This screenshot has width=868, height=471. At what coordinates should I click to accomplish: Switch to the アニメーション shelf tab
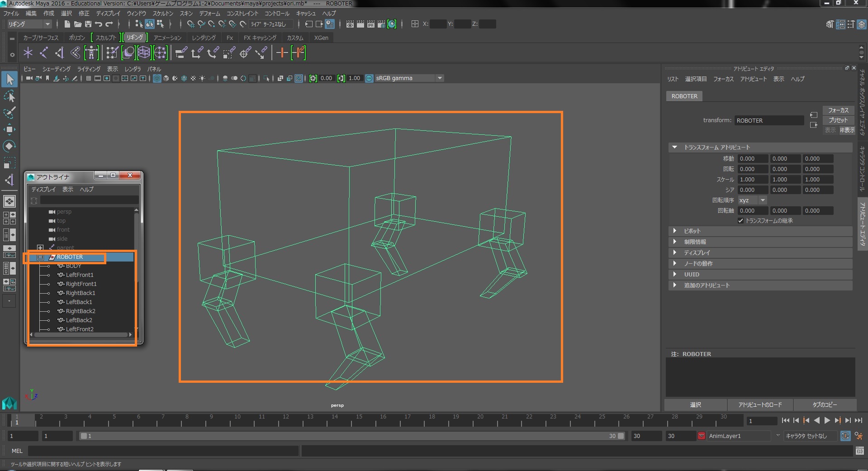pos(167,38)
